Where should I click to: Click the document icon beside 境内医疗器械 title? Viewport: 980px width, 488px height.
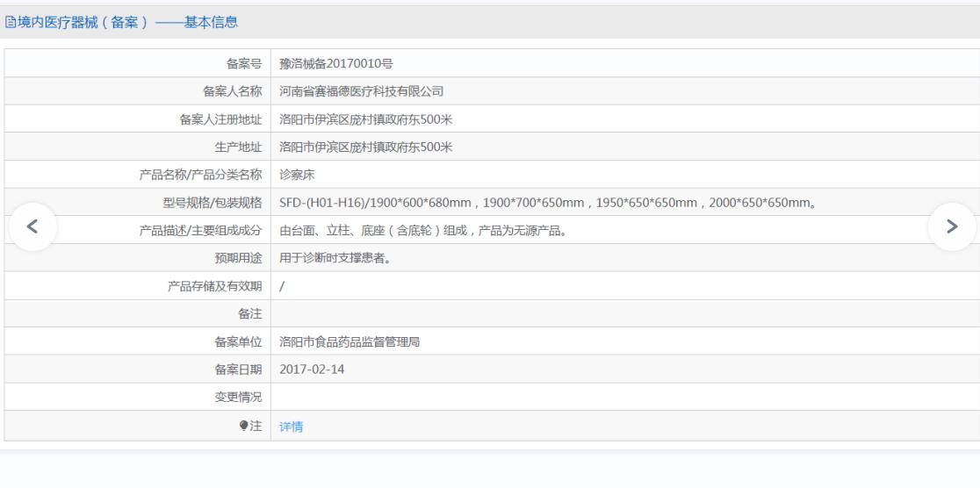pos(11,23)
